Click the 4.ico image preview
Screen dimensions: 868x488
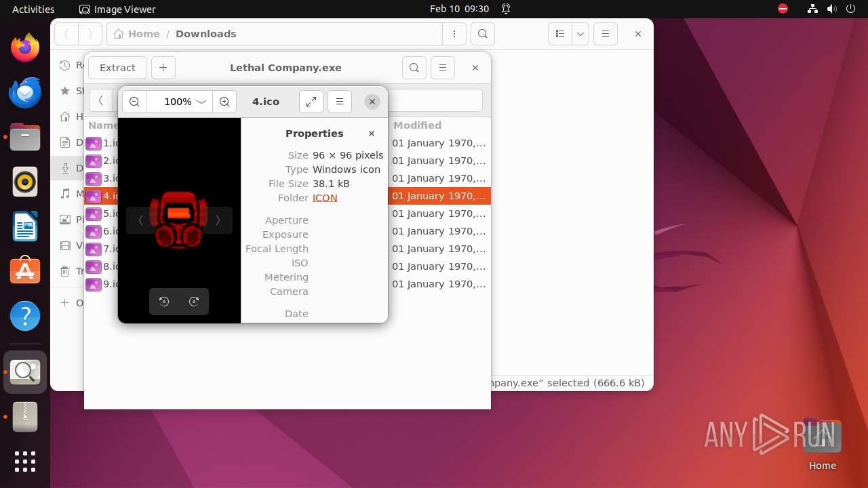point(179,220)
